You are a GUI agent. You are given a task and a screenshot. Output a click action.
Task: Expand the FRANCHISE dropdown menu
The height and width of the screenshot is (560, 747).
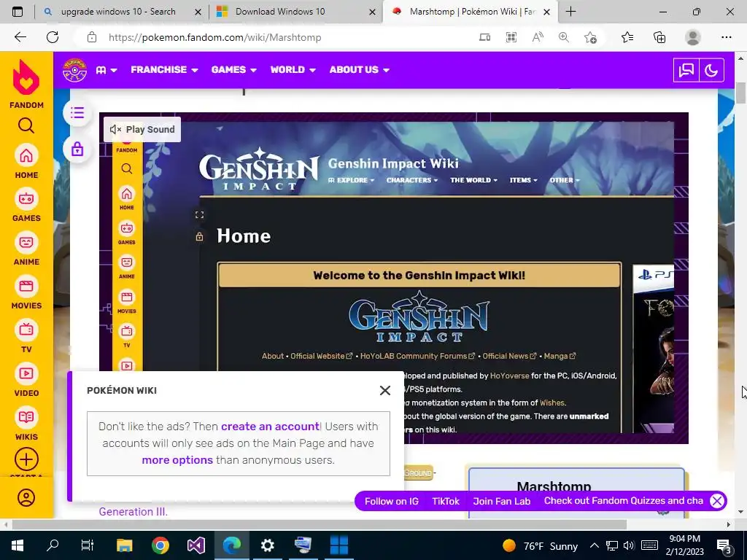tap(164, 70)
